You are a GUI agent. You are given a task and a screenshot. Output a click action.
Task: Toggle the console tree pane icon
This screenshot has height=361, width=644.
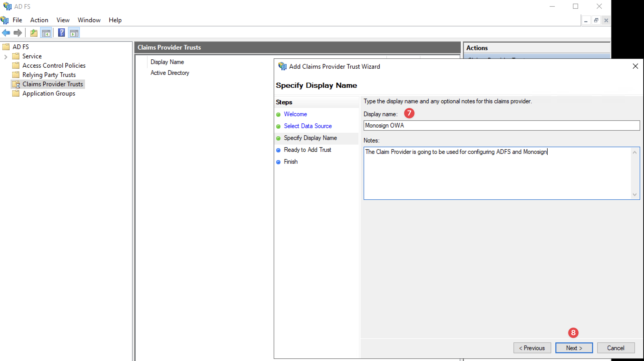click(46, 33)
